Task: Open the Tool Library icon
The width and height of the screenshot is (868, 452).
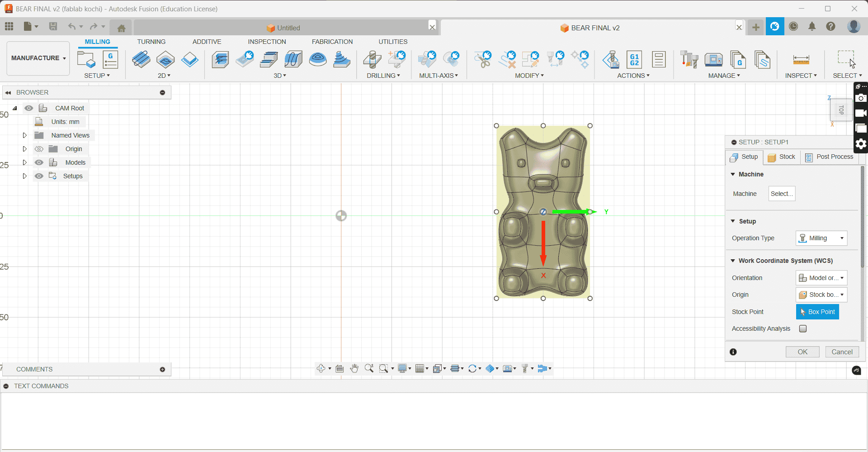Action: (x=689, y=59)
